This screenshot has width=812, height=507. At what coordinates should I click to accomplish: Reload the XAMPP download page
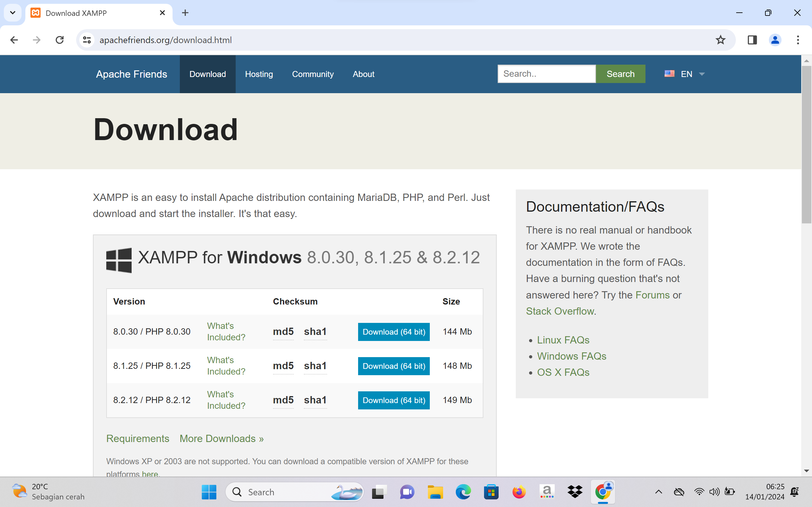click(x=60, y=40)
